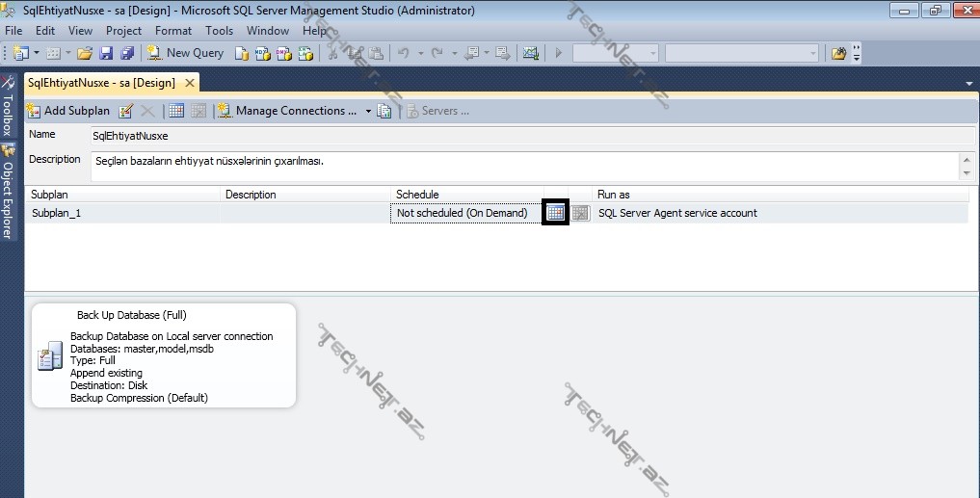980x498 pixels.
Task: Click the Subplan_1 row schedule calendar icon
Action: (555, 213)
